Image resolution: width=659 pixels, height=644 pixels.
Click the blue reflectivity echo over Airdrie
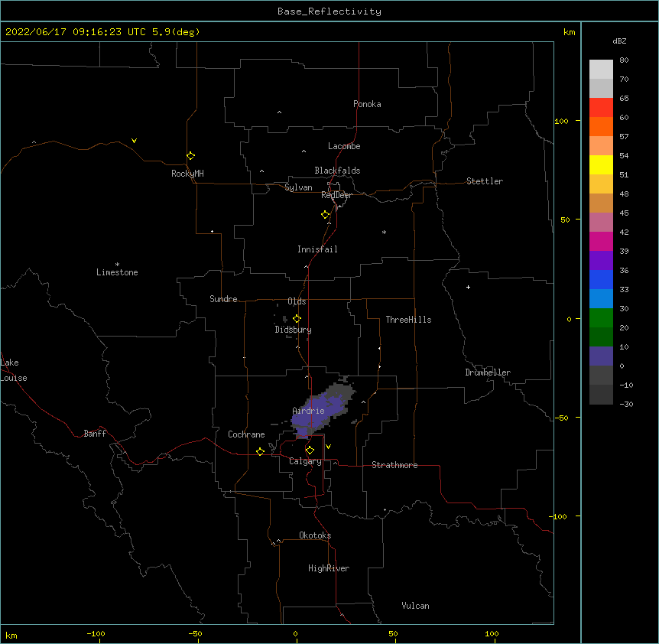point(317,412)
